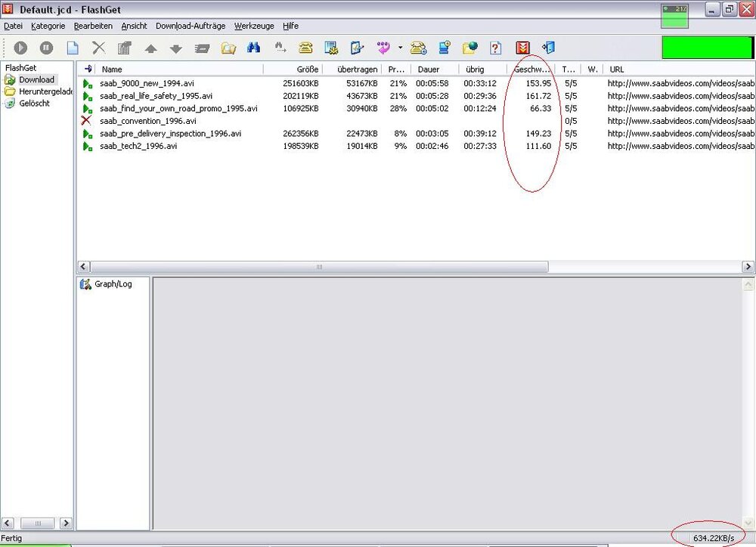Viewport: 756px width, 547px height.
Task: Click the folder with globe site explorer icon
Action: pyautogui.click(x=469, y=48)
